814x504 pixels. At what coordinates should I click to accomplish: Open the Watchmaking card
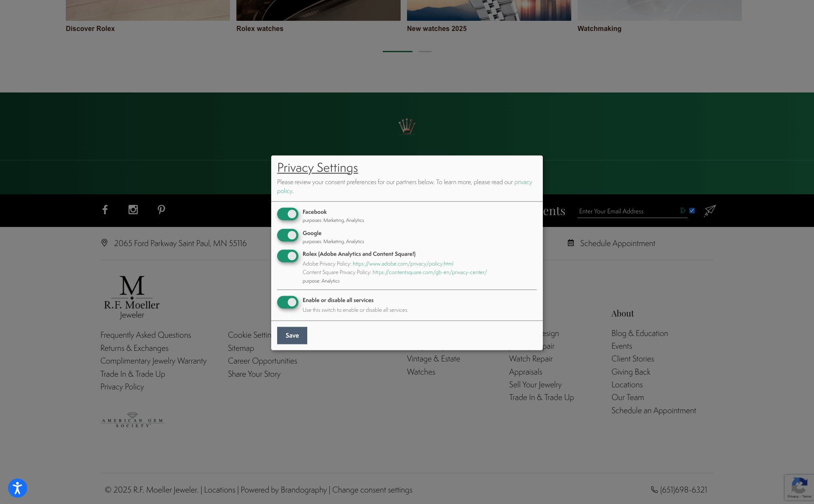tap(660, 17)
